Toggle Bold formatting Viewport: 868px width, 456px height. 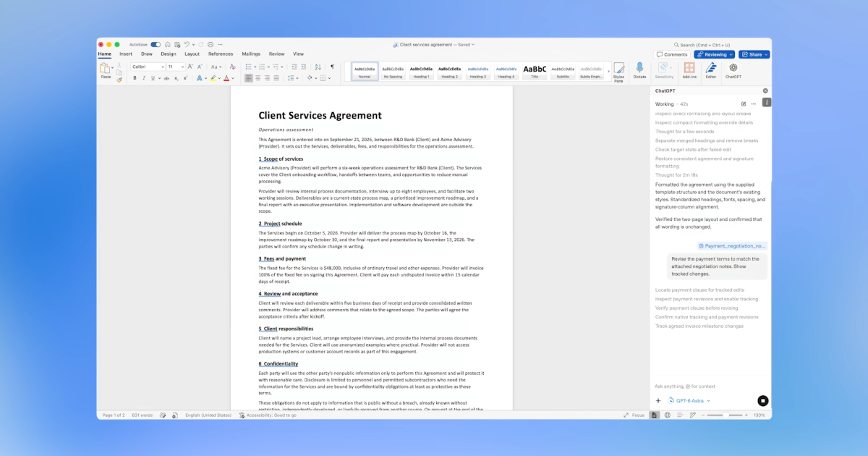pyautogui.click(x=135, y=77)
